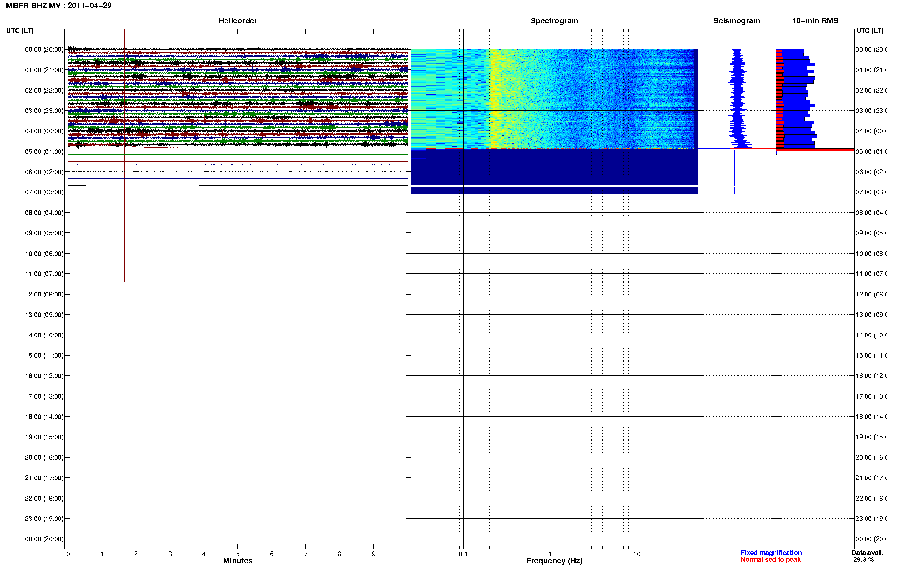Click the right-side '05:00 (01:' time label

(871, 151)
